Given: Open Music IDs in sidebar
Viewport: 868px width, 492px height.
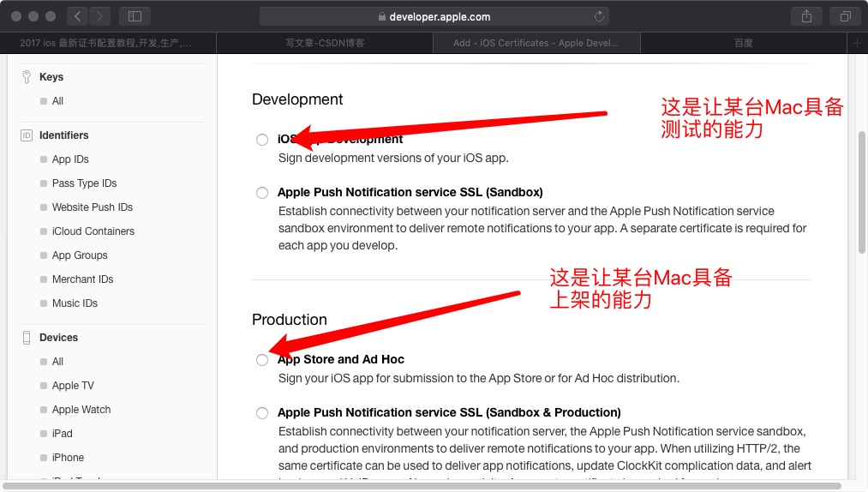Looking at the screenshot, I should point(75,303).
